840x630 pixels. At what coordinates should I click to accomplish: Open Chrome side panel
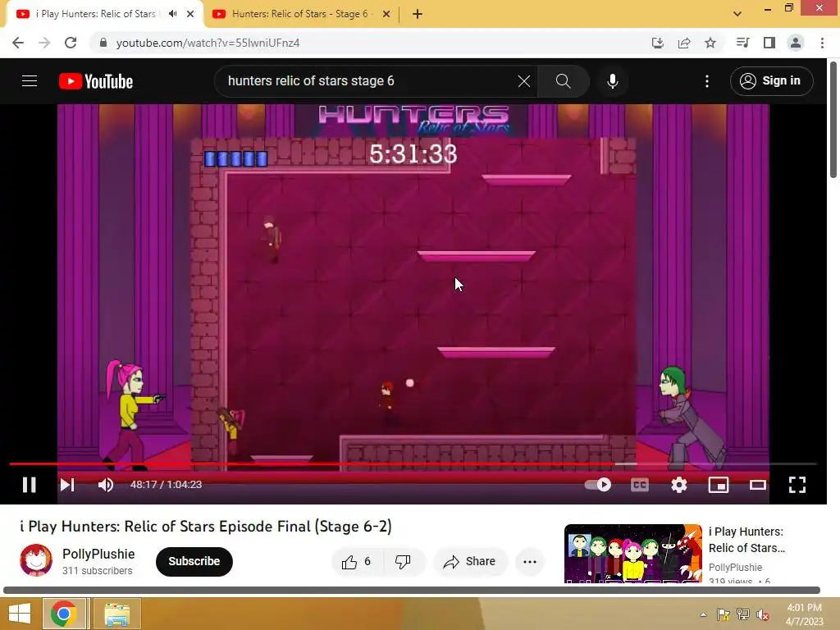click(769, 43)
